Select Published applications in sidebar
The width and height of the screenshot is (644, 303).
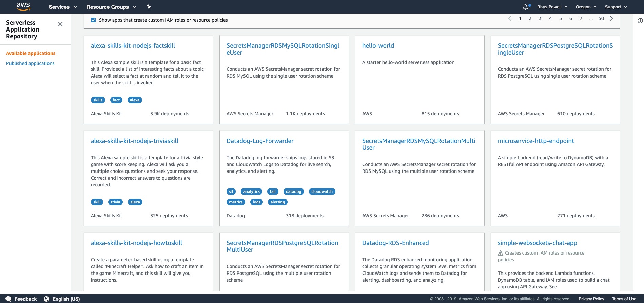point(30,63)
